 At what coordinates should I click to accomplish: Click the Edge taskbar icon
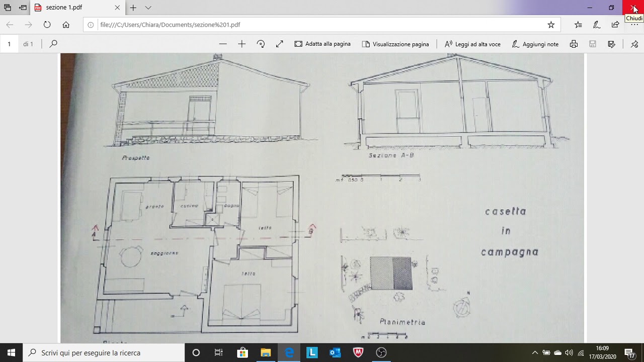click(289, 352)
